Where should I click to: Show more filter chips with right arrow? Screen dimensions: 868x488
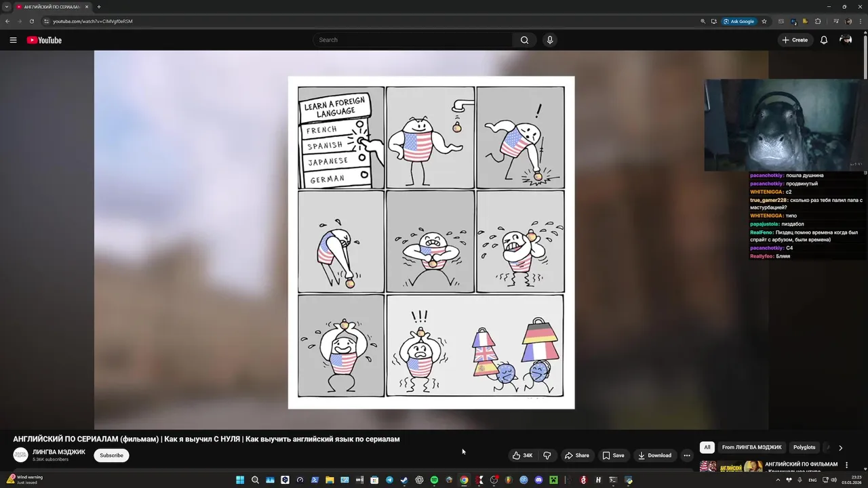tap(840, 448)
